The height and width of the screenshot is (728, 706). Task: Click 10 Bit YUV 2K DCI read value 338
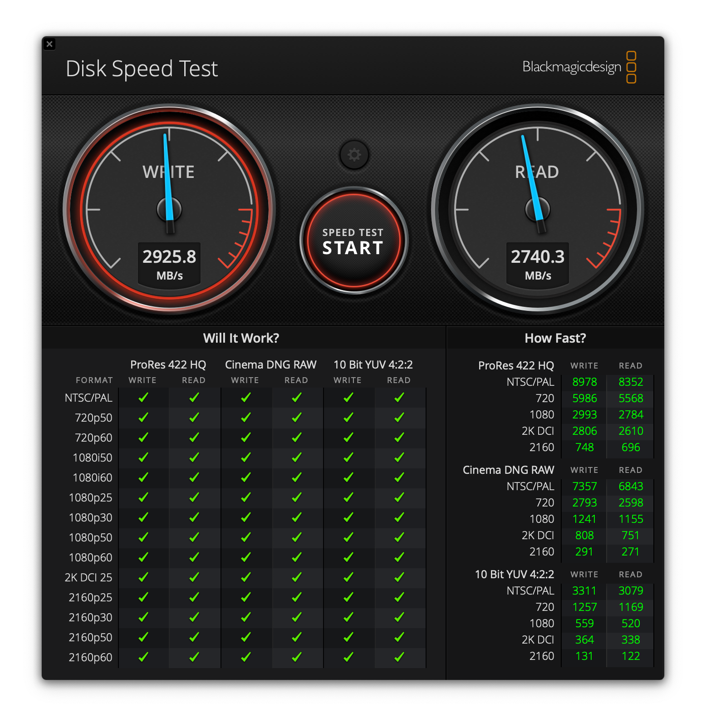click(x=631, y=640)
